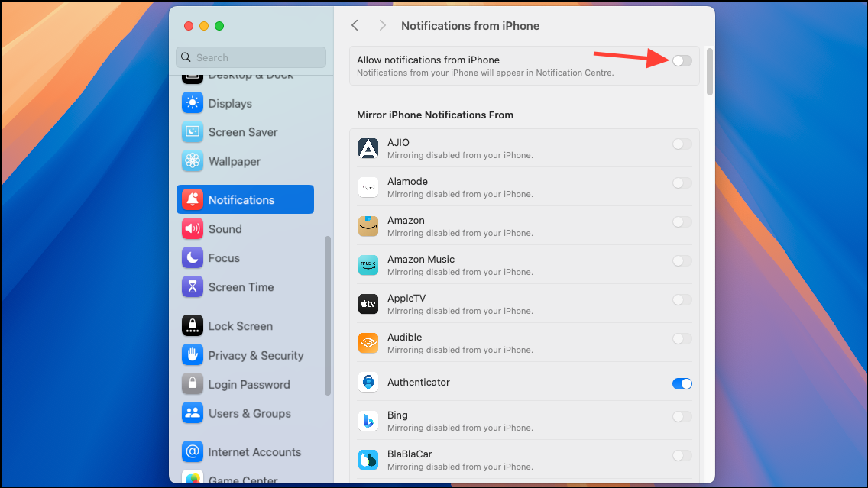Click the Wallpaper flower icon
The width and height of the screenshot is (868, 488).
click(192, 161)
